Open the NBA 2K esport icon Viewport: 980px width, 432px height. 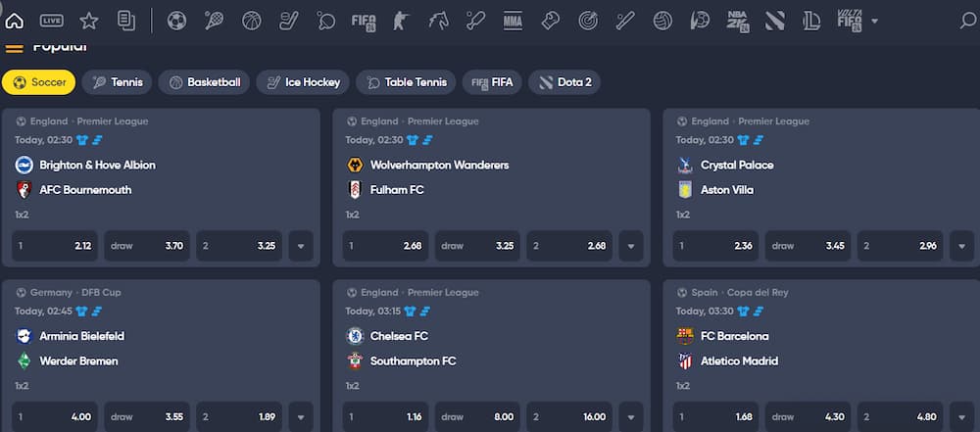click(738, 21)
